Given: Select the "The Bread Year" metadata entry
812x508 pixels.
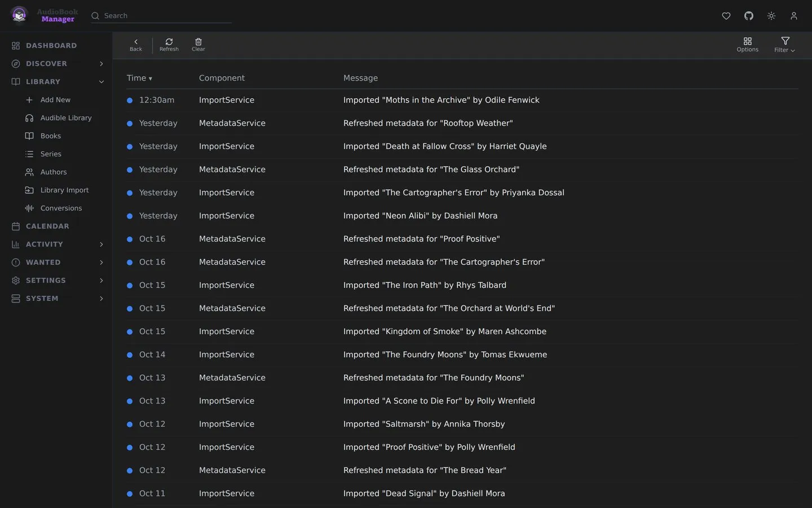Looking at the screenshot, I should (x=462, y=470).
